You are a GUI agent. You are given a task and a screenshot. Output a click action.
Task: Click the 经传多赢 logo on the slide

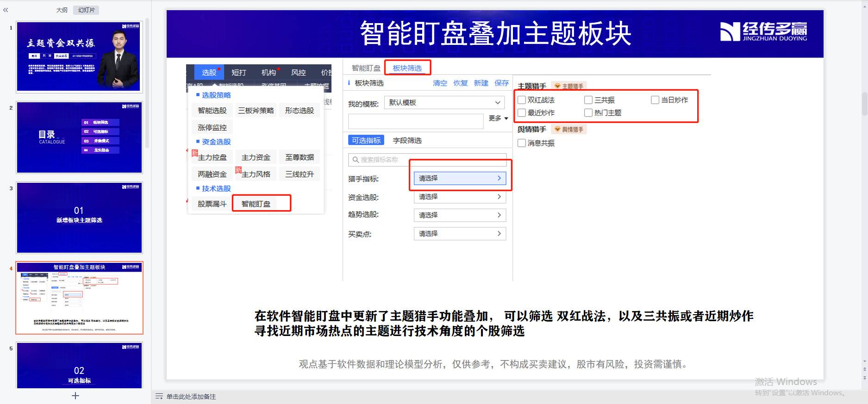763,32
